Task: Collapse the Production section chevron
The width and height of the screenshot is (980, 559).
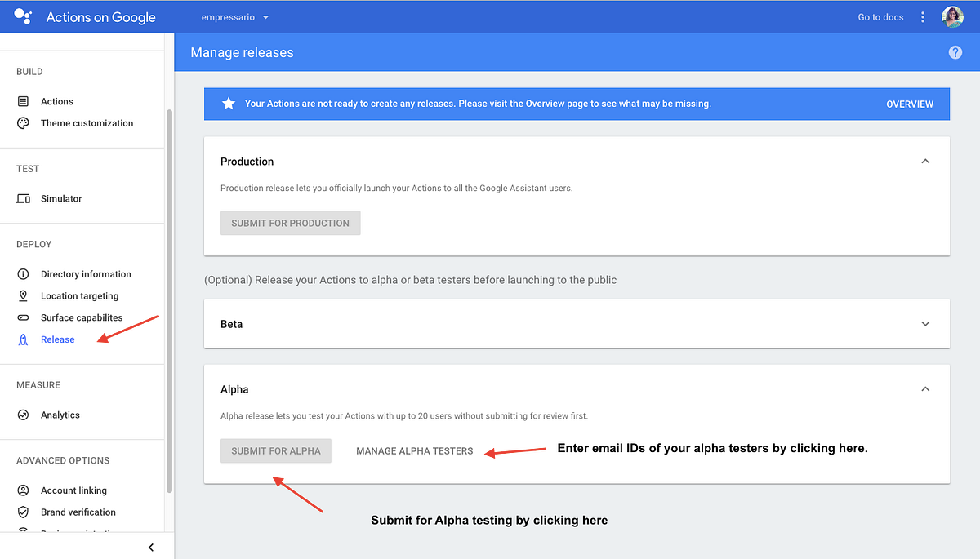Action: [x=925, y=162]
